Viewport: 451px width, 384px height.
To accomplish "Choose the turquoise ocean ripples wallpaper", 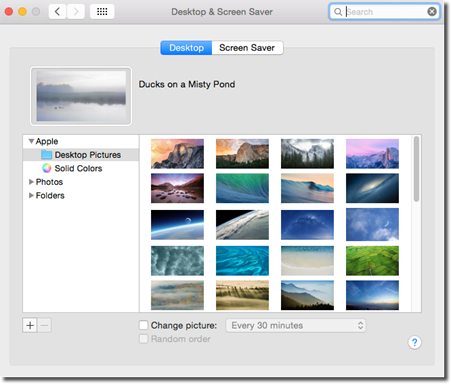I will pyautogui.click(x=242, y=261).
